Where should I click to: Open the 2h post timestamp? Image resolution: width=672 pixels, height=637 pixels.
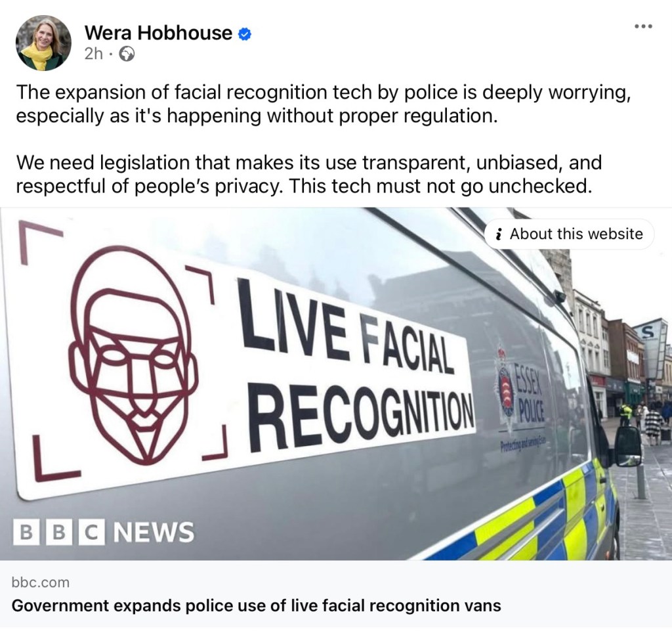[93, 54]
